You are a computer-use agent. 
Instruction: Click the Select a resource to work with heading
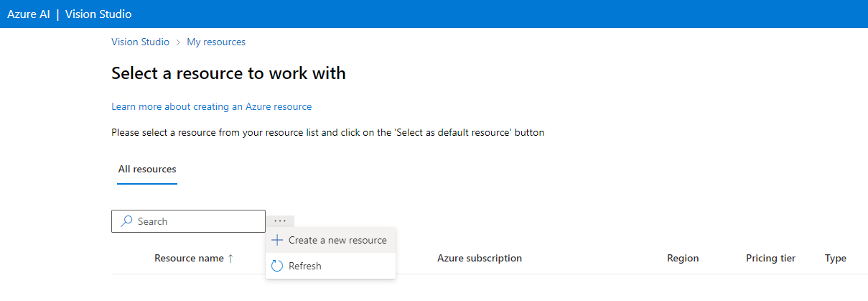[228, 73]
